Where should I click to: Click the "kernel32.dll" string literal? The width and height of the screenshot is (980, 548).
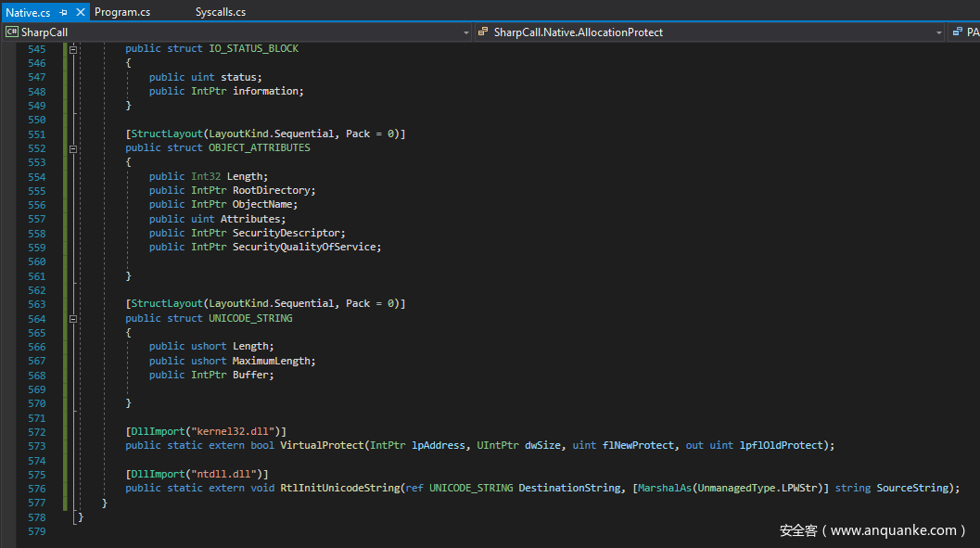(x=235, y=432)
